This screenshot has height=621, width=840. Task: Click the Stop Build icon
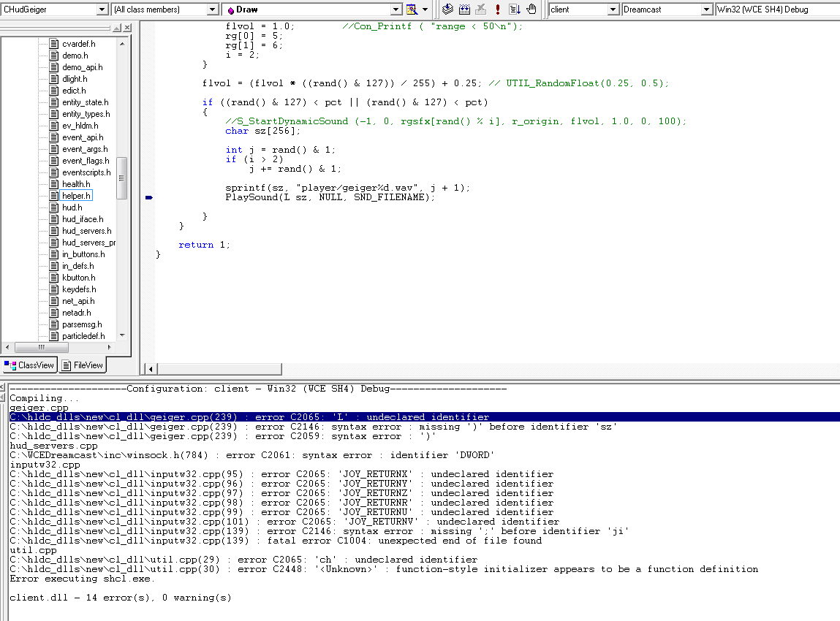point(481,9)
